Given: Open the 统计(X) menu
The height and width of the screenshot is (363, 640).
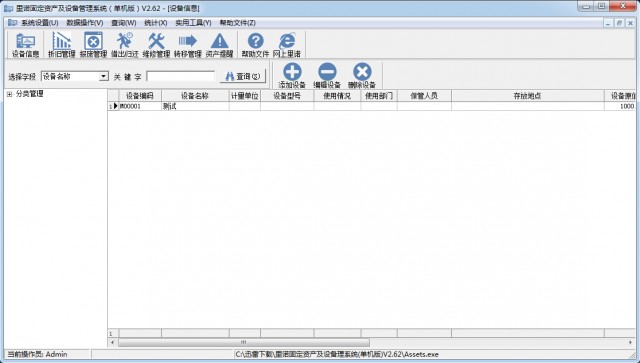Looking at the screenshot, I should (x=156, y=23).
